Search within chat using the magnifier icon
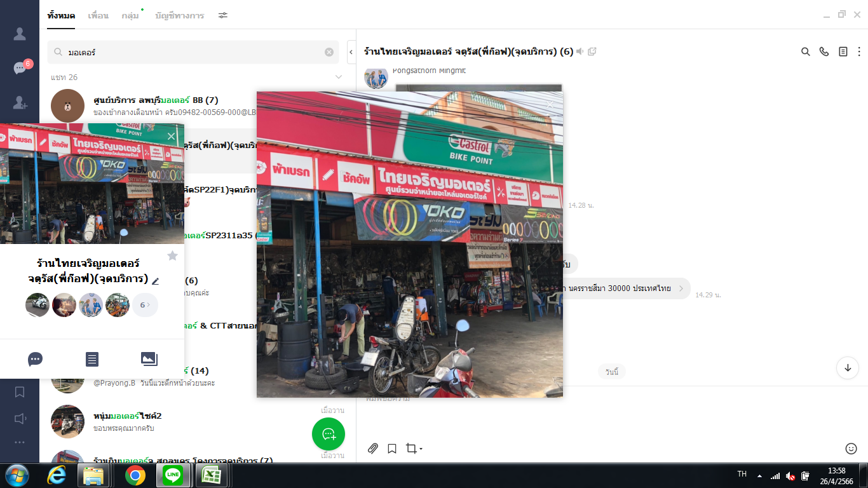Image resolution: width=868 pixels, height=488 pixels. (x=805, y=52)
